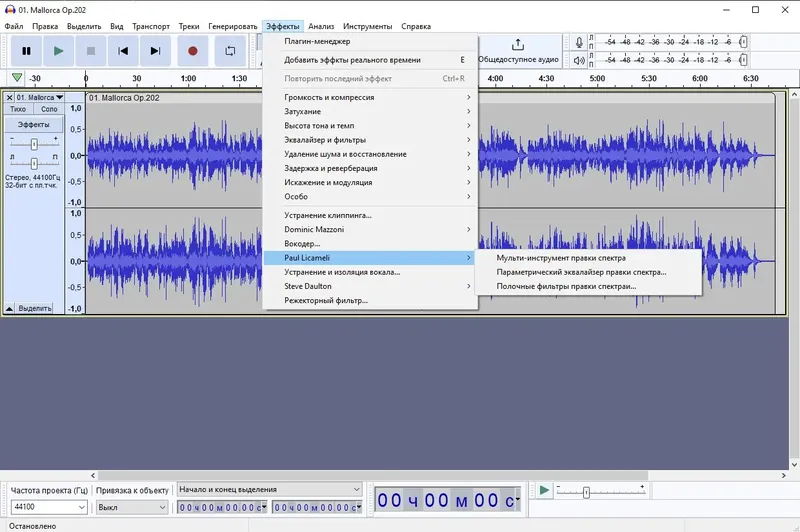
Task: Click Play-at-speed green button at bottom
Action: click(544, 491)
